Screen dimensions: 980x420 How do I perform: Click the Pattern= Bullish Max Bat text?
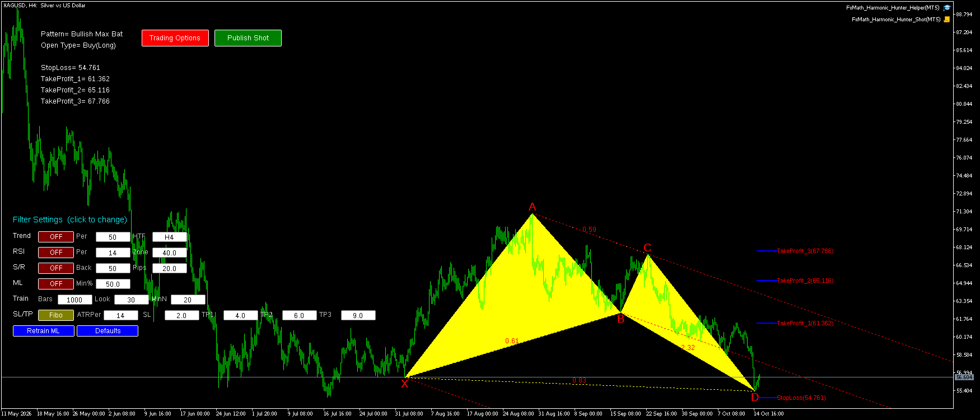(x=82, y=34)
